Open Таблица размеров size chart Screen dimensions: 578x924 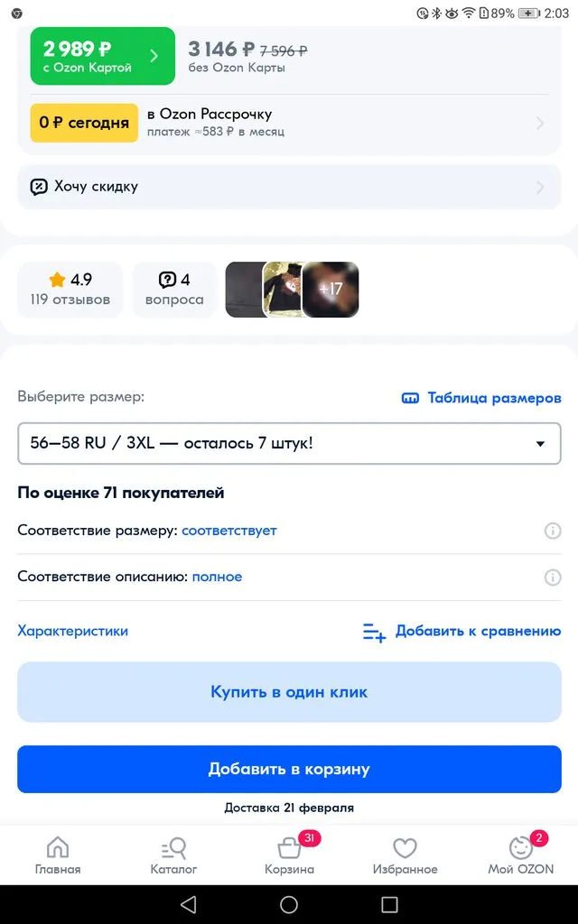[x=481, y=398]
